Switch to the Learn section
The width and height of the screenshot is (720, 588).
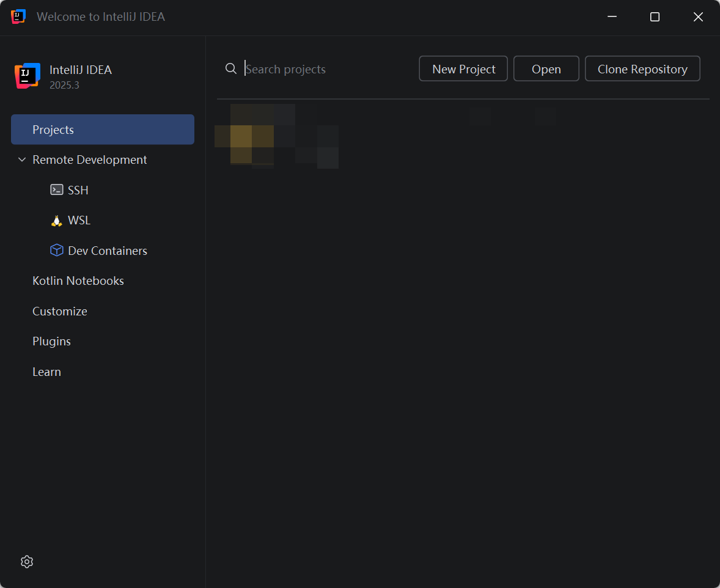(46, 372)
